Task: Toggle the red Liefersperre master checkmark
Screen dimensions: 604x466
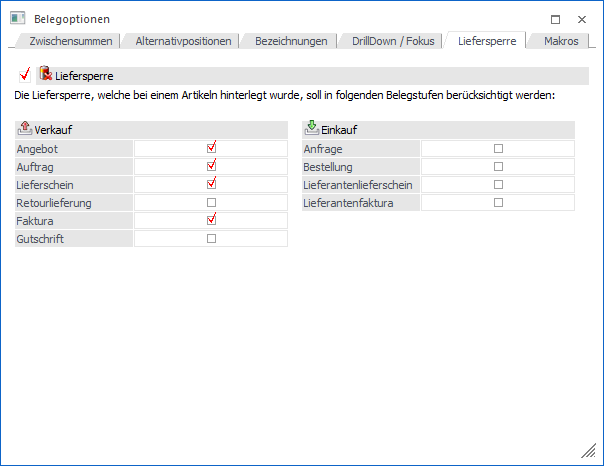Action: (x=25, y=75)
